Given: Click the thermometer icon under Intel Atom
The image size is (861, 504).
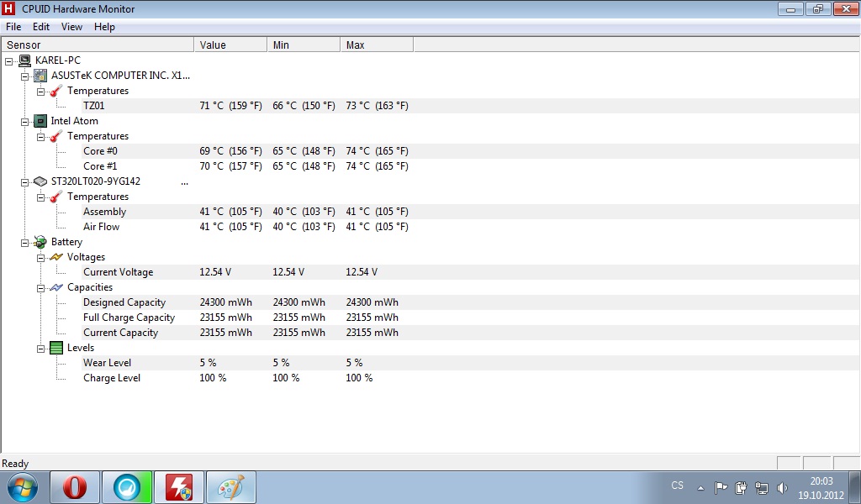Looking at the screenshot, I should point(56,137).
